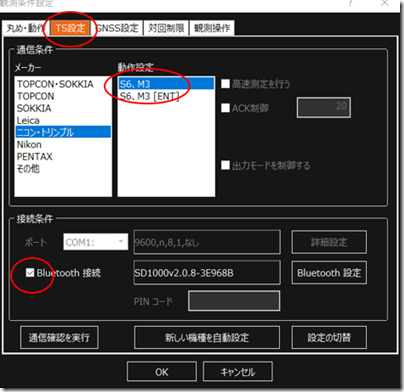
Task: Confirm settings with the OK button
Action: pyautogui.click(x=162, y=372)
